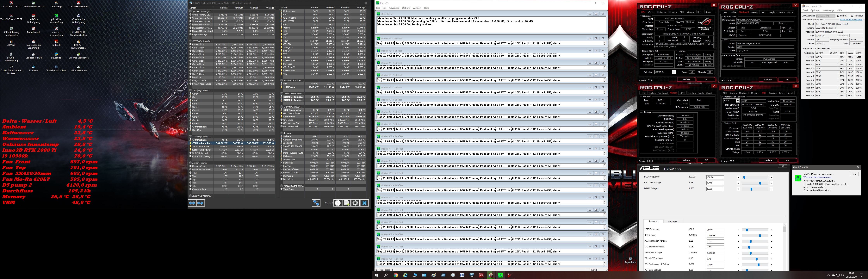Open the ASRock Timing Configurator shortcut

(11, 32)
